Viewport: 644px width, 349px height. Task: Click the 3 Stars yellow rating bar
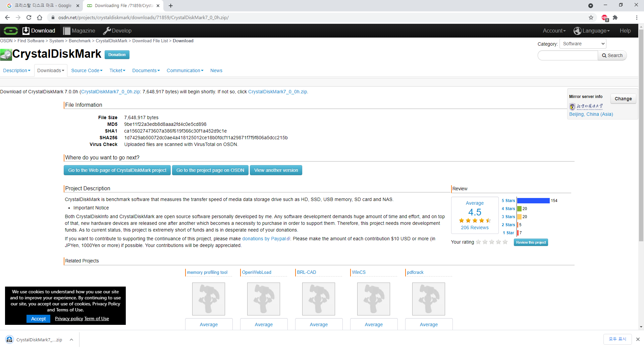(x=519, y=216)
